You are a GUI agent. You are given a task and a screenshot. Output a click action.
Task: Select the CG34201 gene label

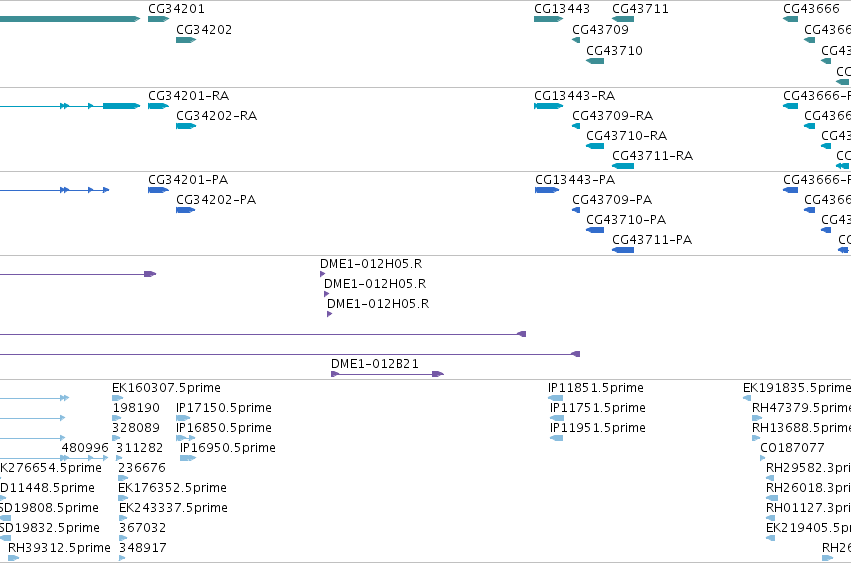(176, 9)
